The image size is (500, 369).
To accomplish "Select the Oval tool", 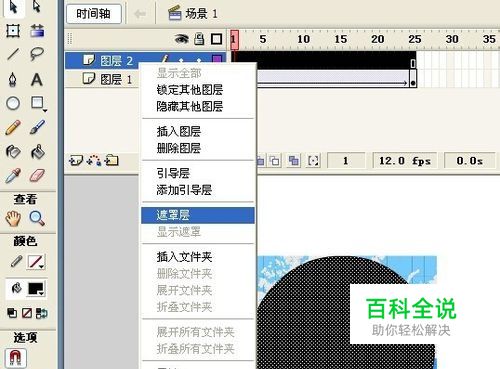I will pyautogui.click(x=13, y=103).
